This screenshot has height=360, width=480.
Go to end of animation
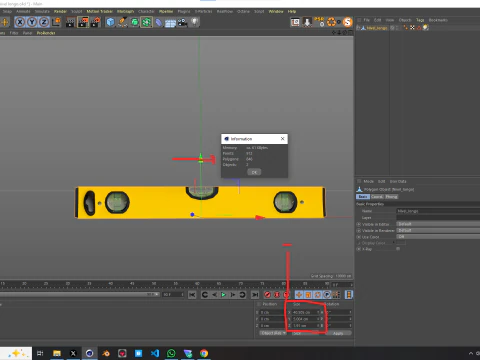pos(255,295)
